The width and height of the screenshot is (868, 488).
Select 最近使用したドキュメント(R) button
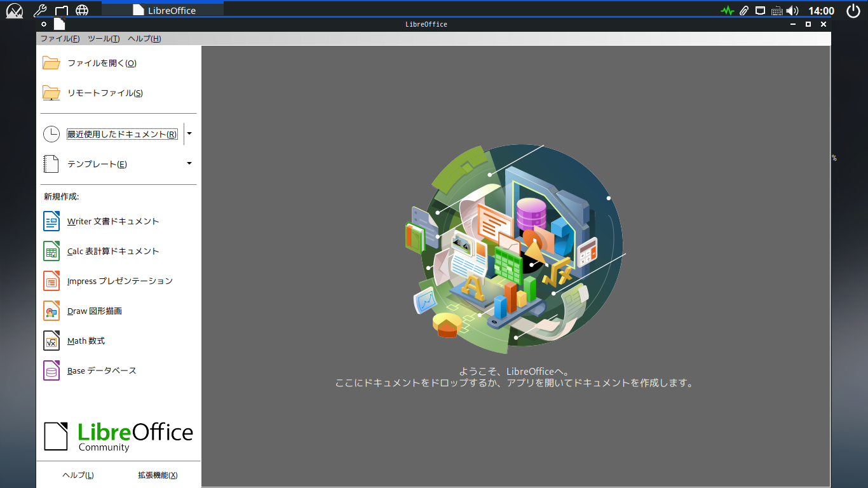pos(122,134)
